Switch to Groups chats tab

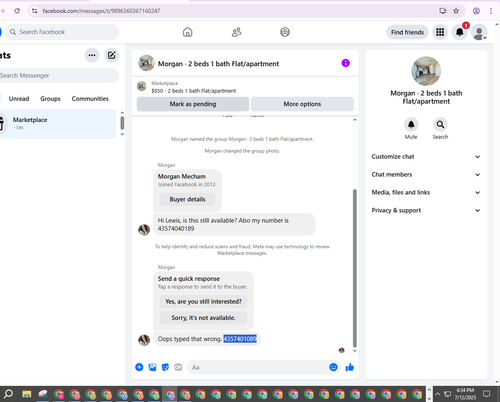(x=50, y=99)
